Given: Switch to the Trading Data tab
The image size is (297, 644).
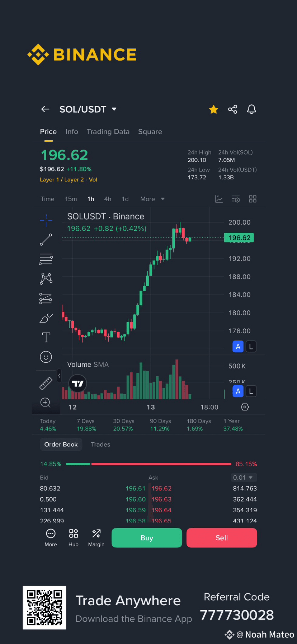Looking at the screenshot, I should (x=108, y=132).
